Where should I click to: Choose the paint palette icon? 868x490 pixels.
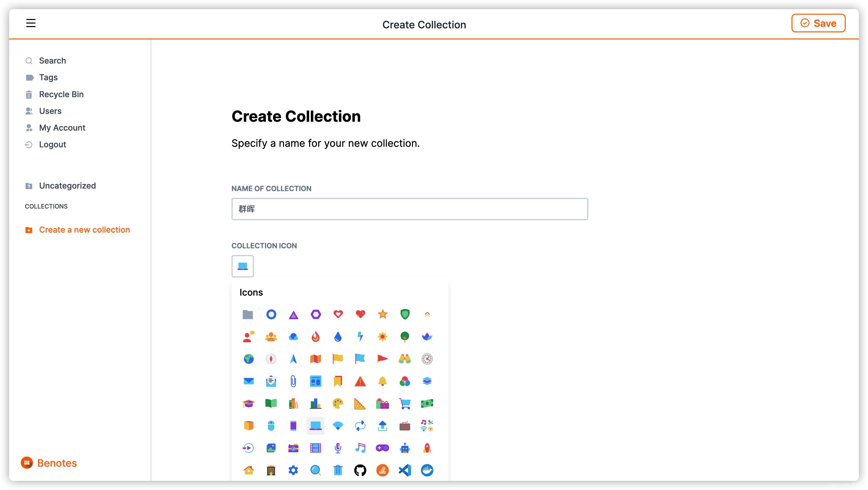click(x=338, y=403)
